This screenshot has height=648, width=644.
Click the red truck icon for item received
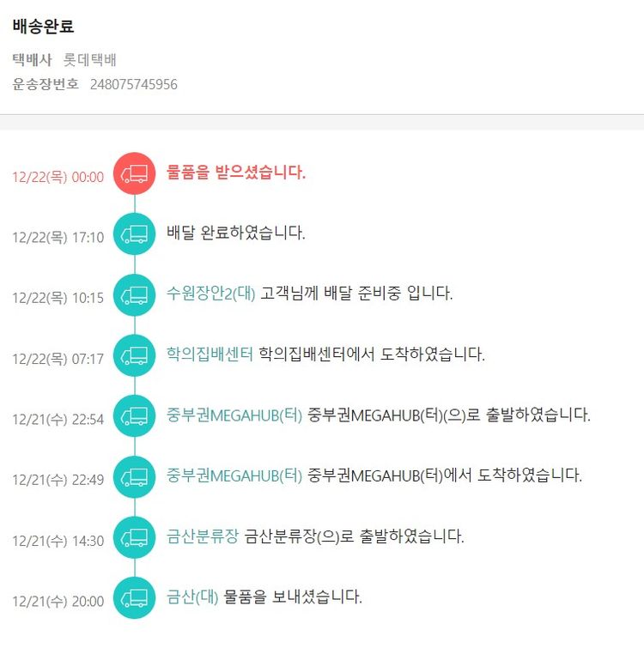(135, 174)
